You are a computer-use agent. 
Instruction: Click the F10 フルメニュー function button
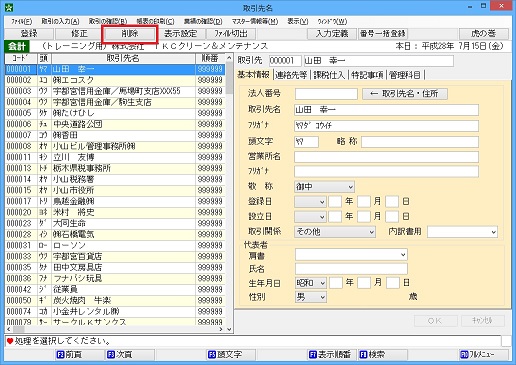coord(484,354)
